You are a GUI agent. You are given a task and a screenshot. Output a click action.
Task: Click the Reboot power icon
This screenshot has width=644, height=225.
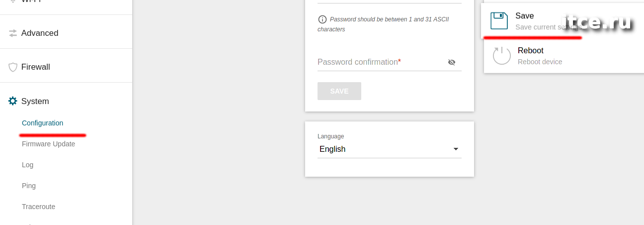[502, 55]
